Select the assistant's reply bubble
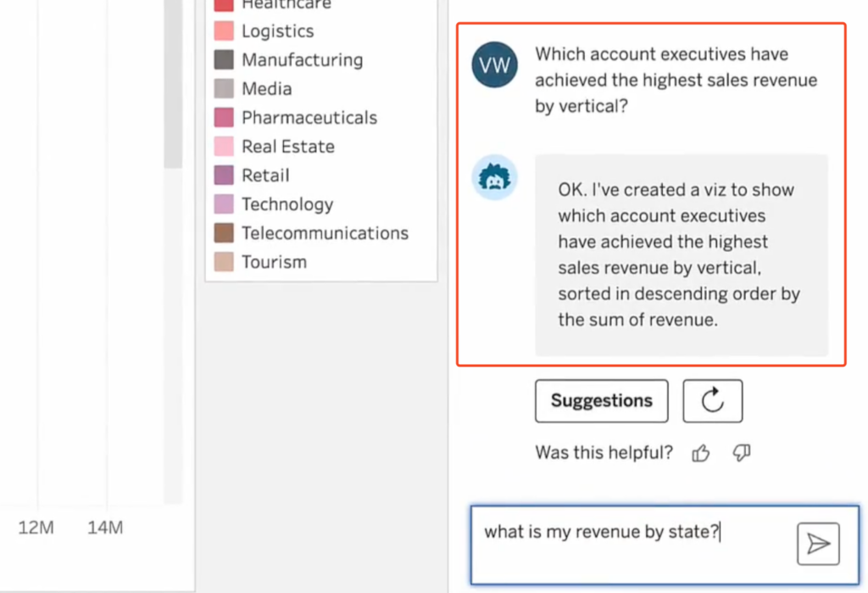This screenshot has width=868, height=593. [x=681, y=255]
